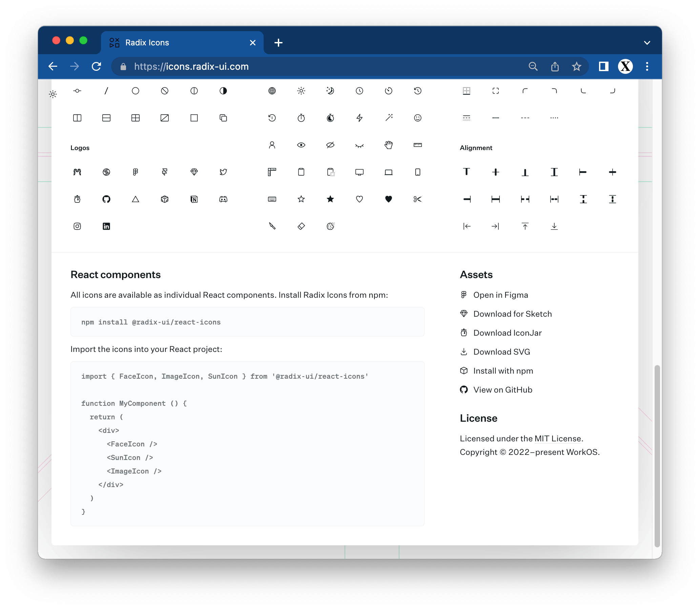Choose the hand icon
Viewport: 700px width, 609px height.
point(389,145)
